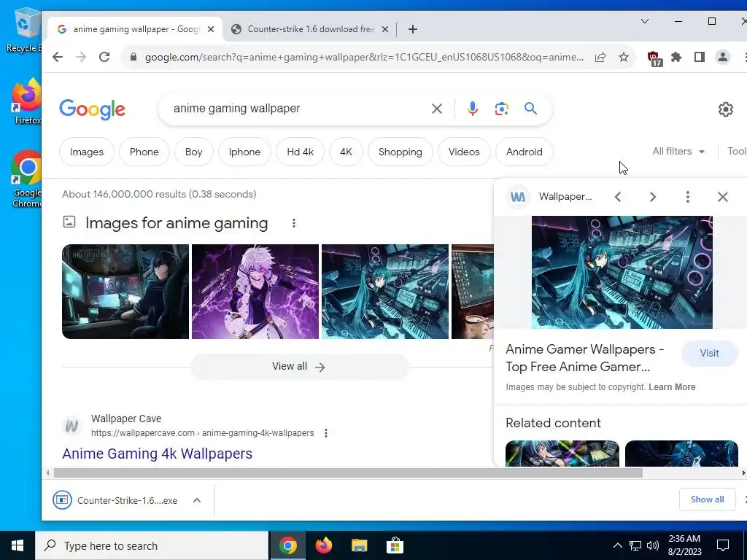747x560 pixels.
Task: Open File Explorer from taskbar
Action: click(359, 545)
